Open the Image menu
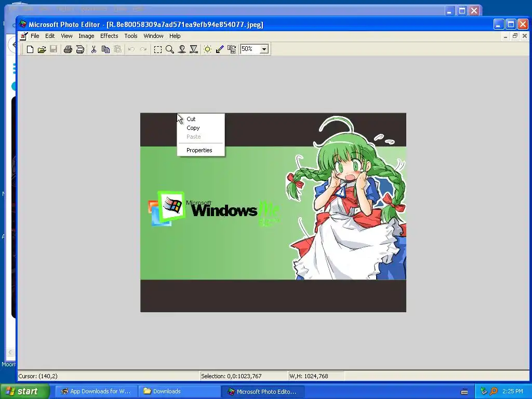 [x=86, y=36]
